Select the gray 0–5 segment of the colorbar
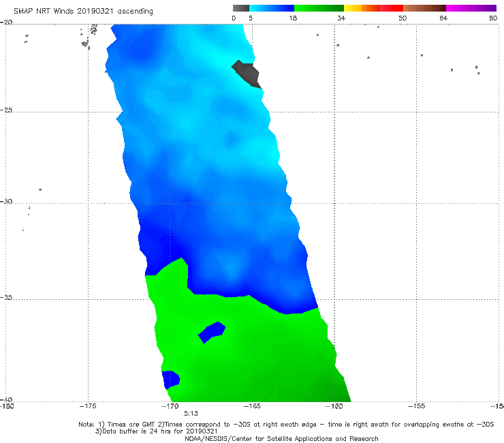 pyautogui.click(x=240, y=8)
